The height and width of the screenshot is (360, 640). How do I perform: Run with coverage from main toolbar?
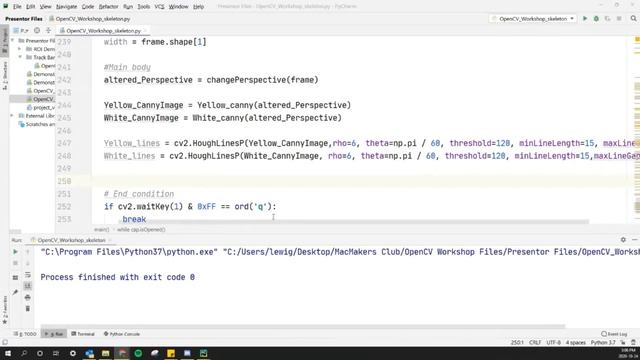(607, 19)
